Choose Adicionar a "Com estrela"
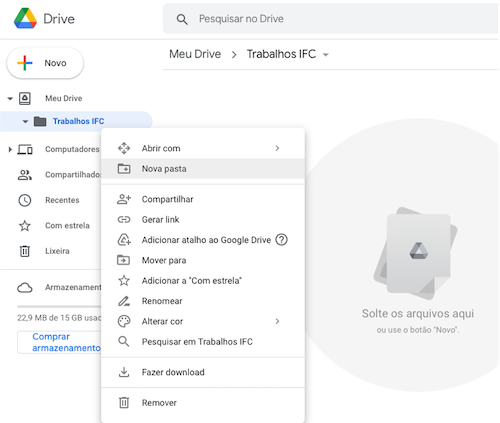This screenshot has width=500, height=423. click(203, 281)
